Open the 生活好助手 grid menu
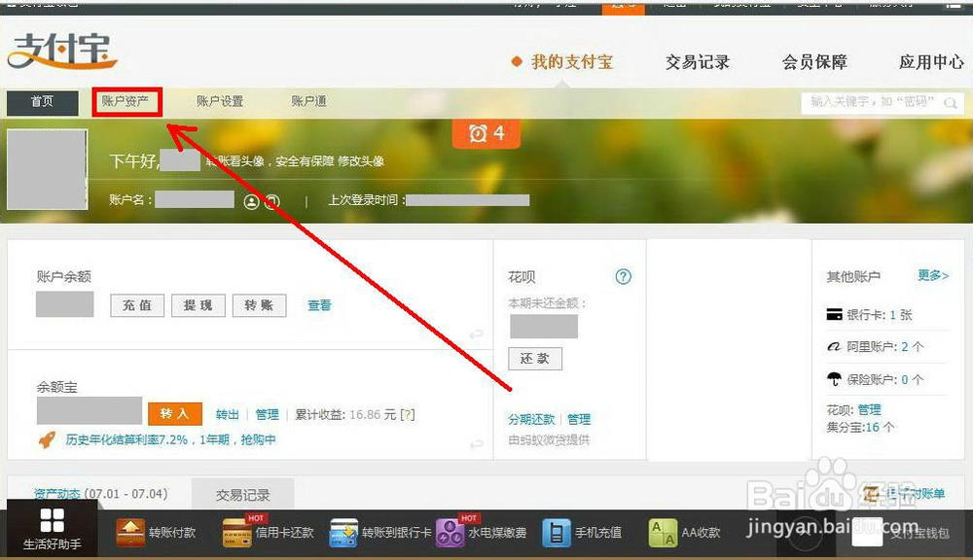 53,529
